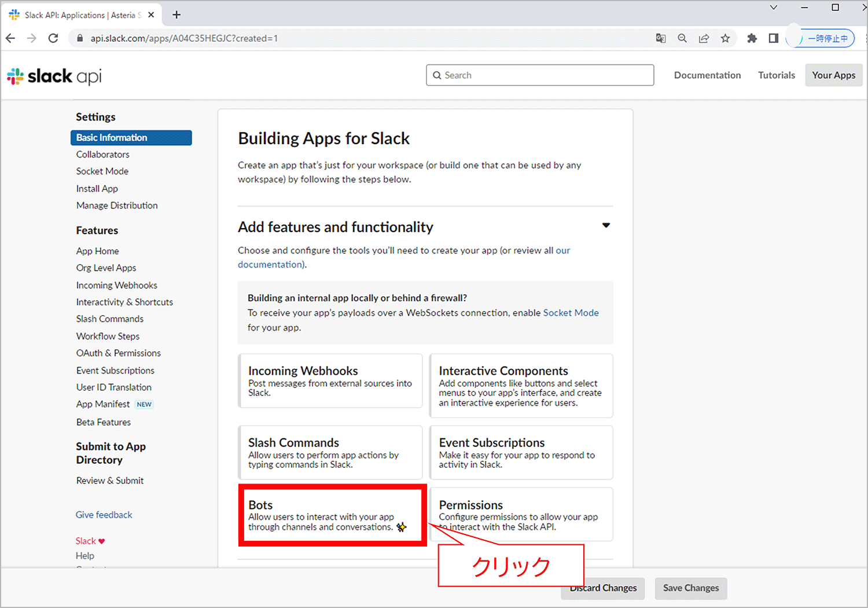Select Basic Information in sidebar

pos(131,138)
